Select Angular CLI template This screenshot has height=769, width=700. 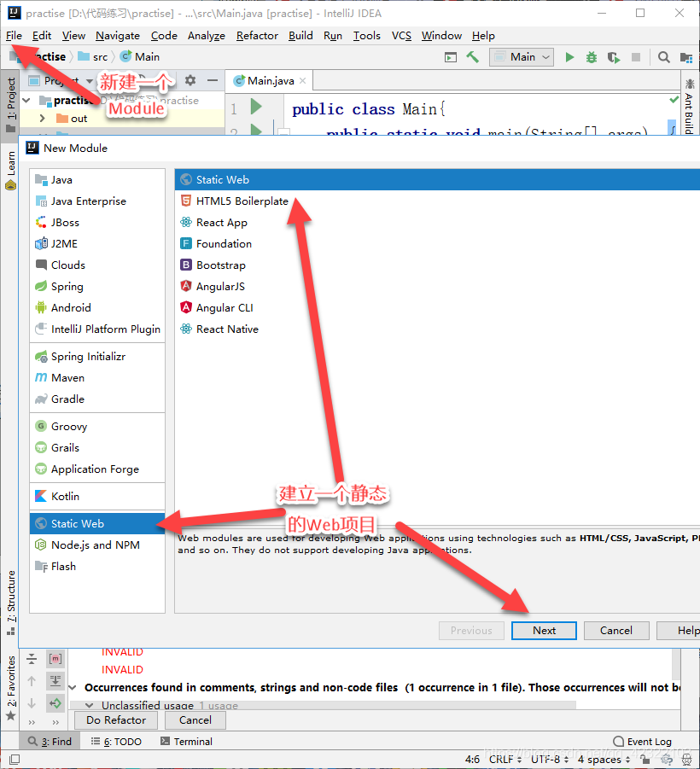217,307
